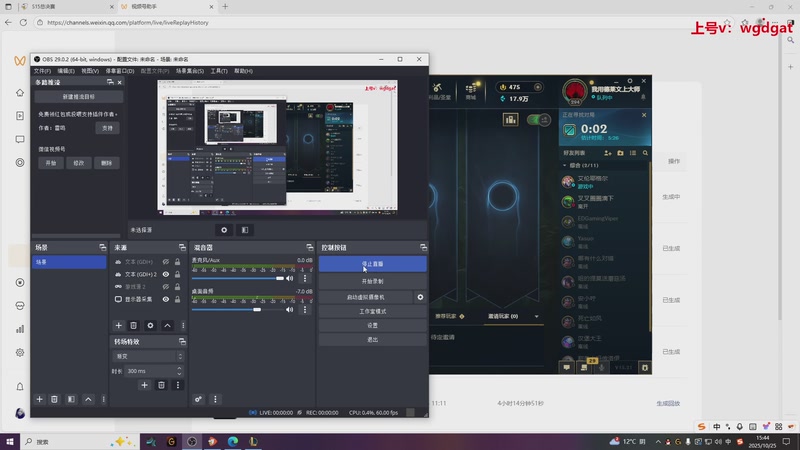Screen dimensions: 800x450
Task: Open 桌面音频 channel options dots
Action: (x=305, y=310)
